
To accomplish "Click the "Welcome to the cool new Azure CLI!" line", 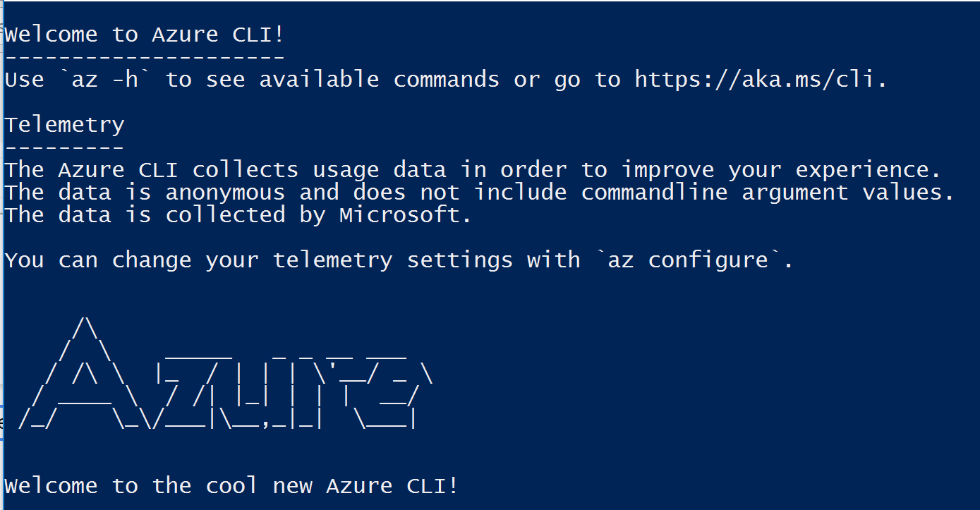I will point(231,486).
